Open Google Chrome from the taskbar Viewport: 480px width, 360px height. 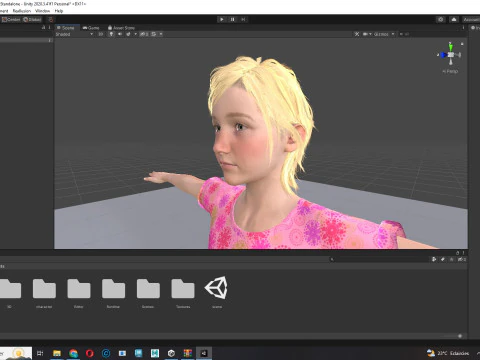point(73,353)
